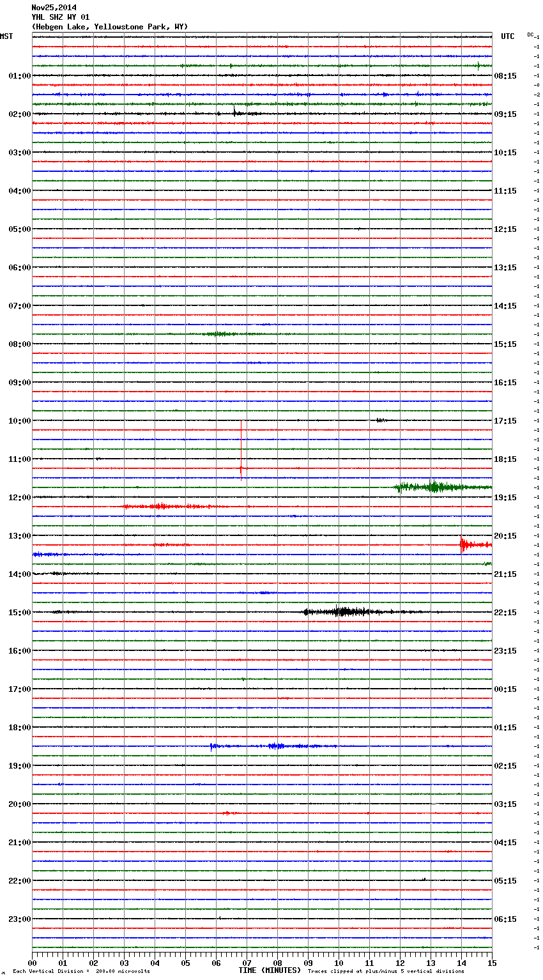The height and width of the screenshot is (980, 543).
Task: Click the DC column header
Action: pos(530,34)
